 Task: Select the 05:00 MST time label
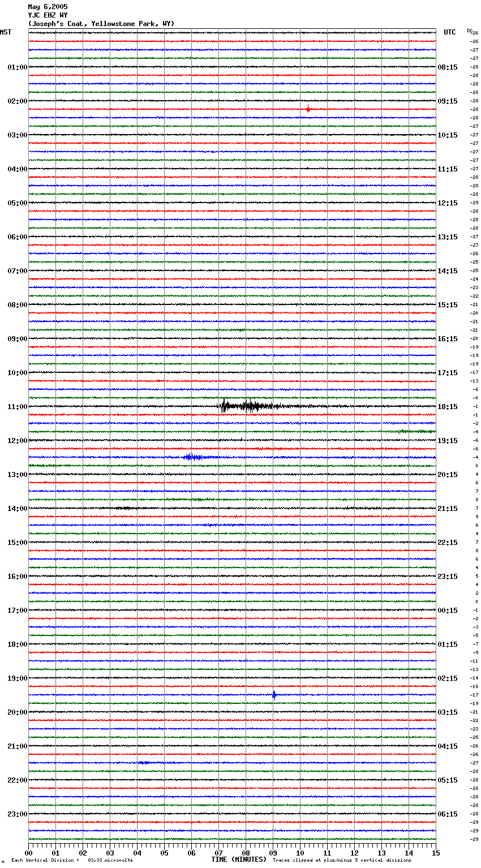[x=18, y=203]
